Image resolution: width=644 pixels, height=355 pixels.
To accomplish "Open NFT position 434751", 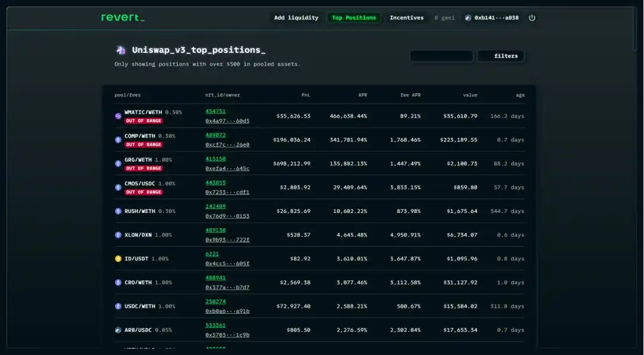I will pyautogui.click(x=216, y=112).
